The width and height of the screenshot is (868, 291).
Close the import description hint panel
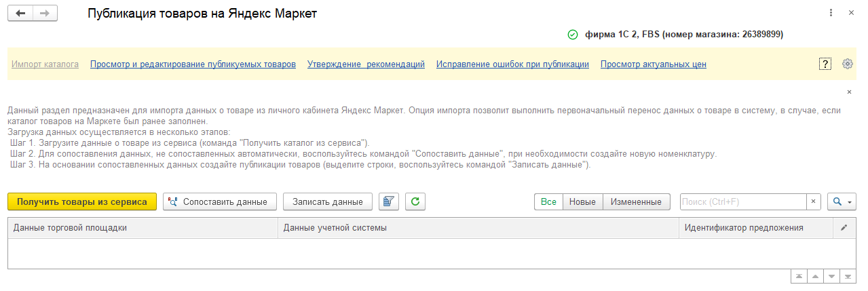click(x=849, y=92)
